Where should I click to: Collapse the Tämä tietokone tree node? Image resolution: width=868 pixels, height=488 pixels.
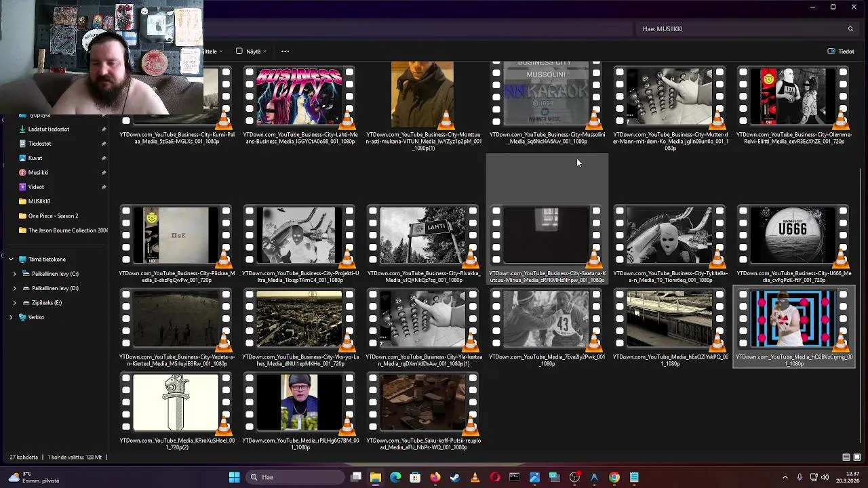pyautogui.click(x=11, y=259)
